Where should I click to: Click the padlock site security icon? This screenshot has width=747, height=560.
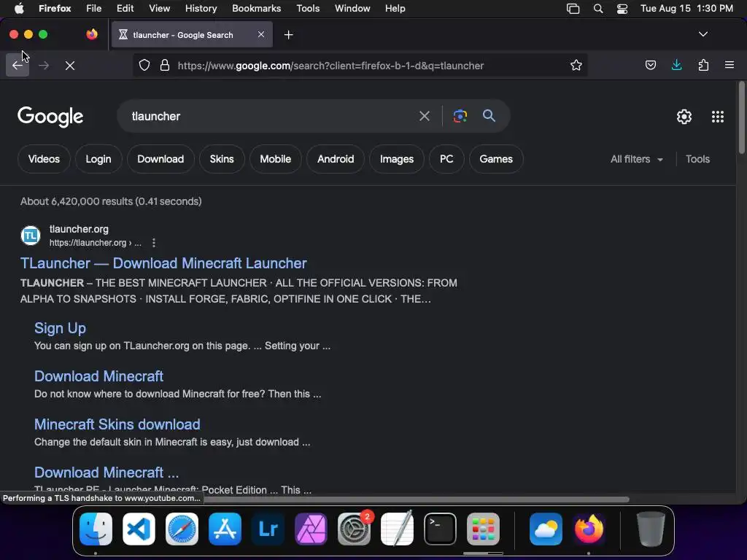click(165, 65)
